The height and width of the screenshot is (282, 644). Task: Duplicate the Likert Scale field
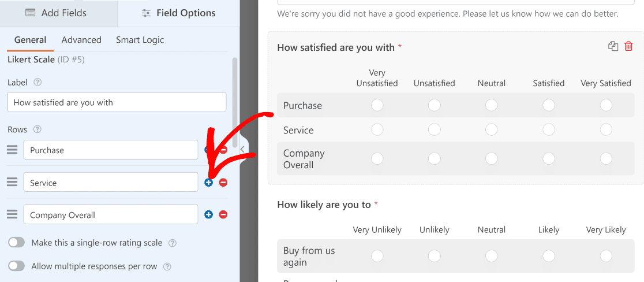click(x=613, y=46)
